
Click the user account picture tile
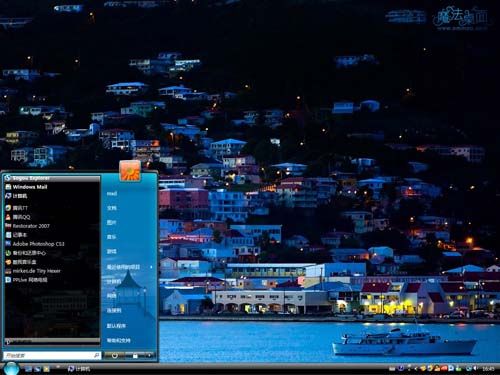130,171
